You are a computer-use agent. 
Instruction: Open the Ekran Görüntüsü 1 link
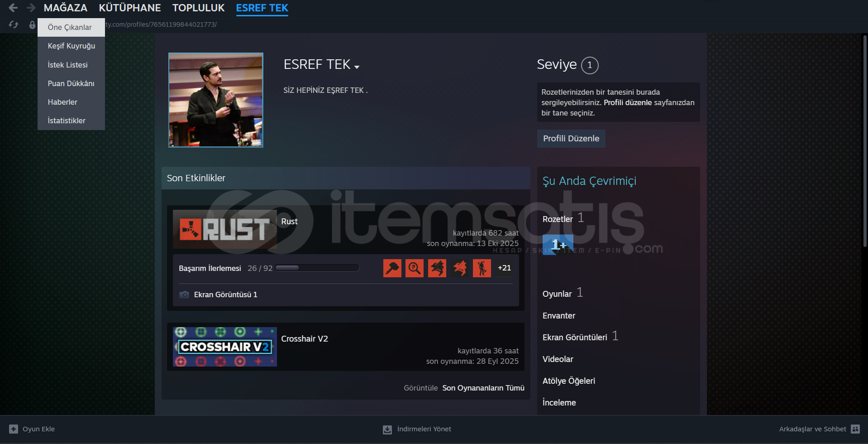(x=226, y=295)
